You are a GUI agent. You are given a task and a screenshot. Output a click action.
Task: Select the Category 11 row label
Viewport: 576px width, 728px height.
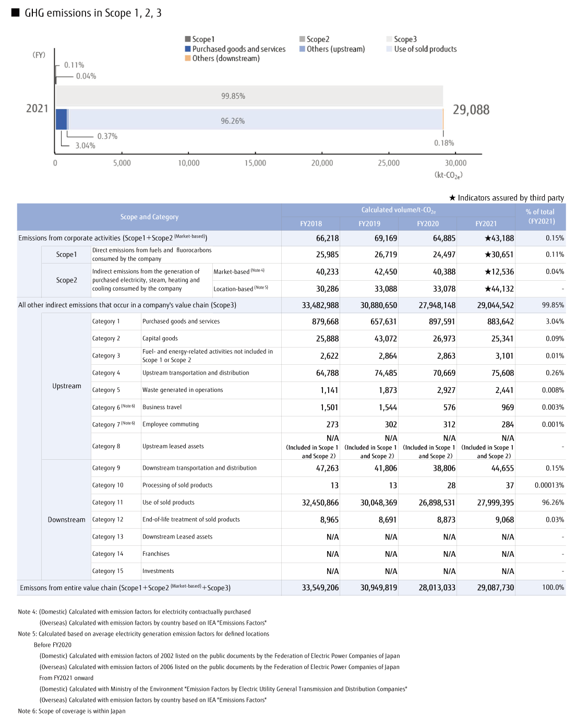pos(107,503)
